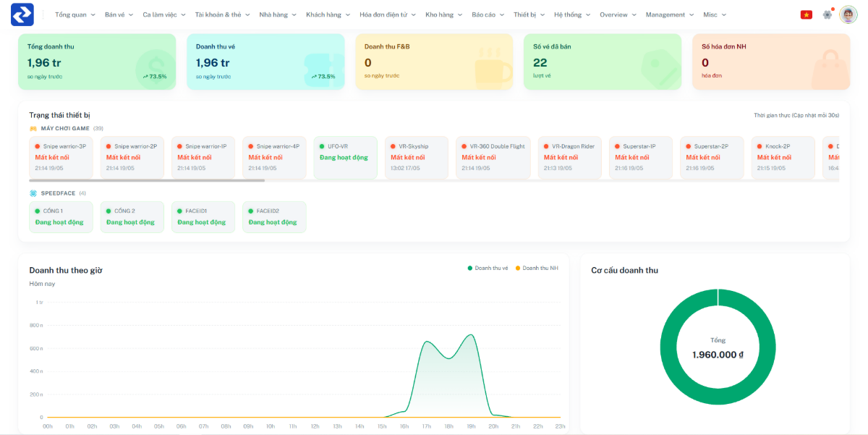
Task: Click the 1.960.000 ₫ total value
Action: point(718,355)
